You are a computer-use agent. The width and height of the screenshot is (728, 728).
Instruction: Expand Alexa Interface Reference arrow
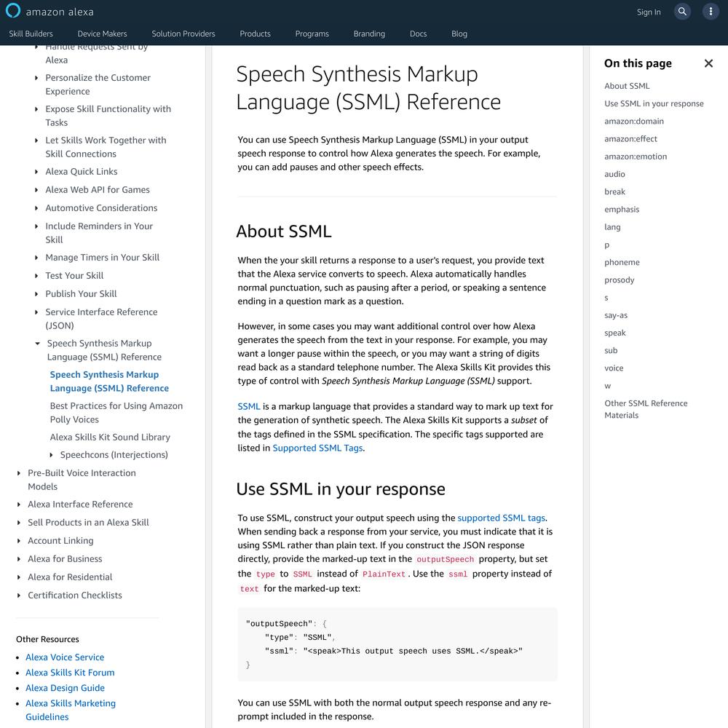[x=19, y=505]
